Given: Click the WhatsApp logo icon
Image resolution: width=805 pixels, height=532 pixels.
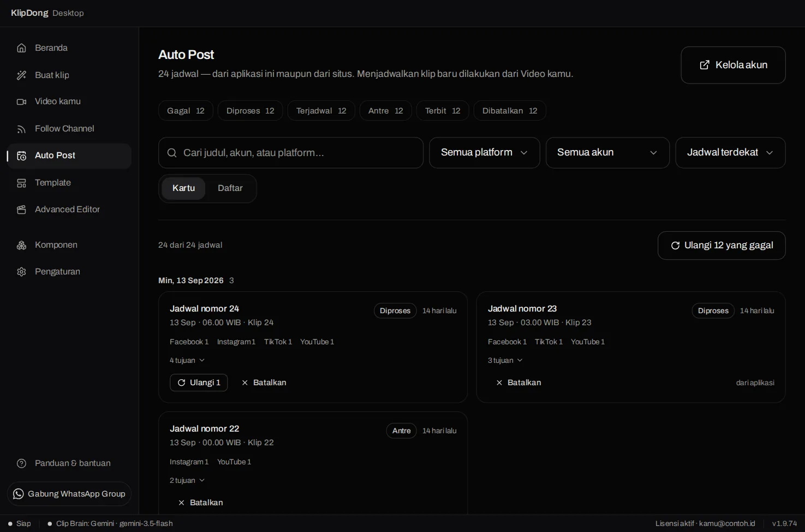Looking at the screenshot, I should (x=18, y=494).
